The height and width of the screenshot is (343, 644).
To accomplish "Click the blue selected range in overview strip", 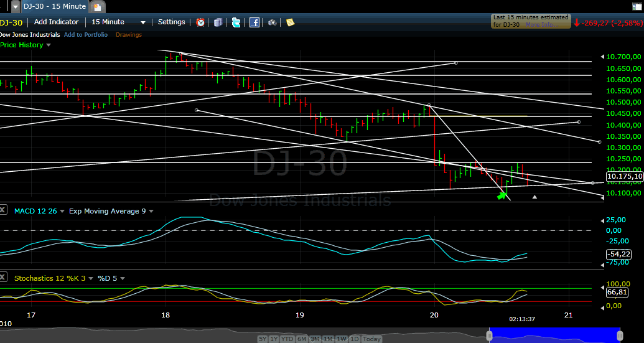I will pos(554,335).
